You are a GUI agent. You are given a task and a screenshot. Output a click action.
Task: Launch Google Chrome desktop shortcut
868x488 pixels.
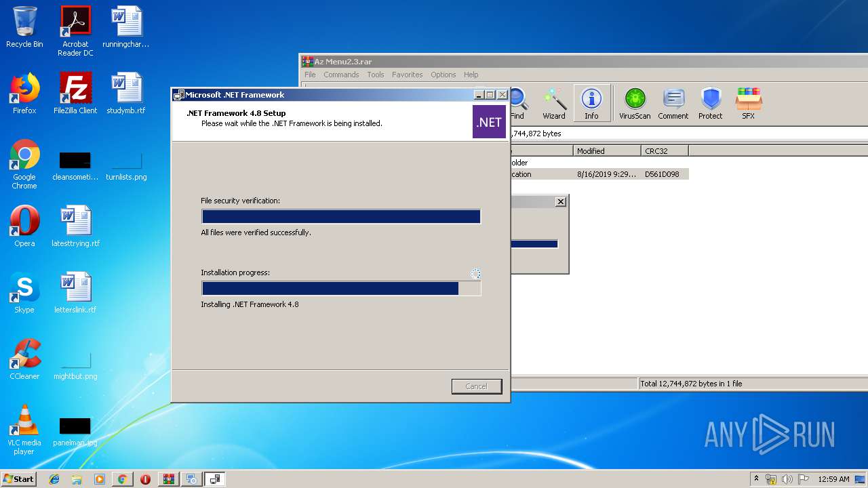coord(24,164)
